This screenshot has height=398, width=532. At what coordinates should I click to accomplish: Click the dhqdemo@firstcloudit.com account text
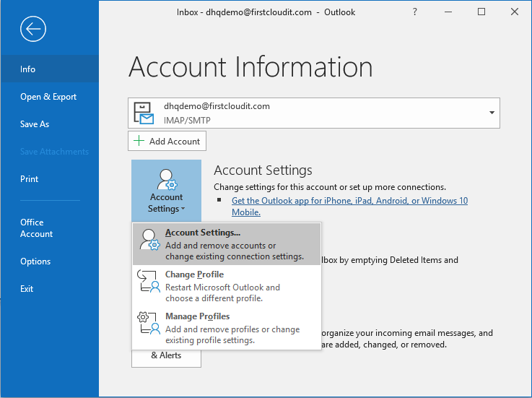pyautogui.click(x=217, y=106)
